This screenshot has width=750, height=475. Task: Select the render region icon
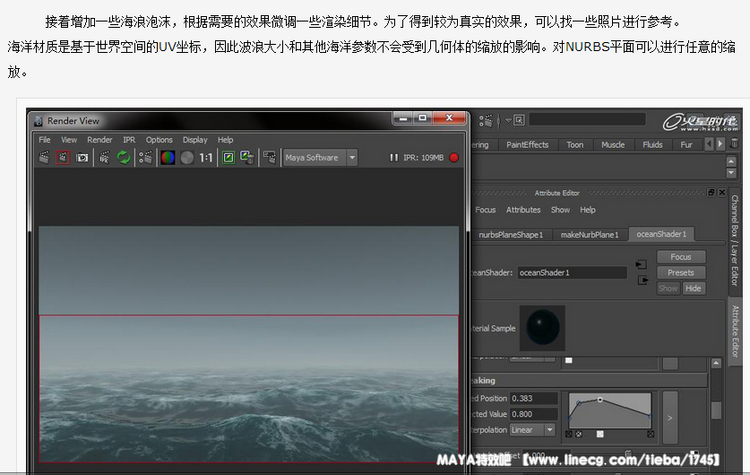[x=63, y=157]
